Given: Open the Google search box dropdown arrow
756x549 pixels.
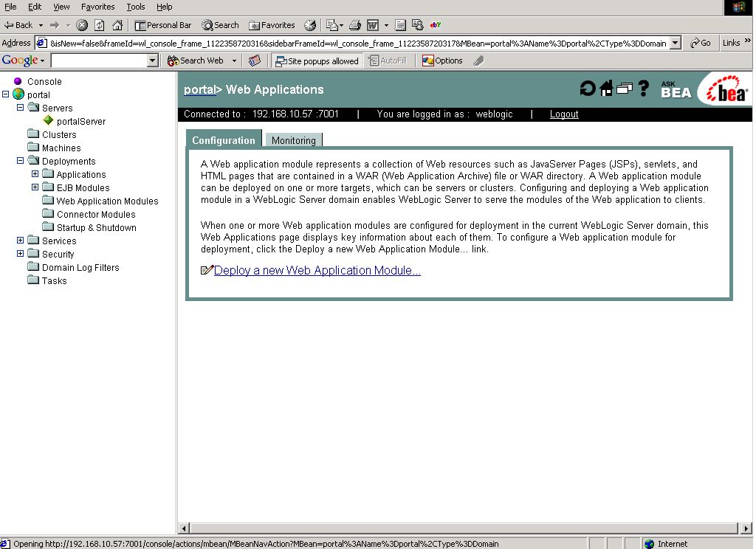Looking at the screenshot, I should pyautogui.click(x=153, y=61).
